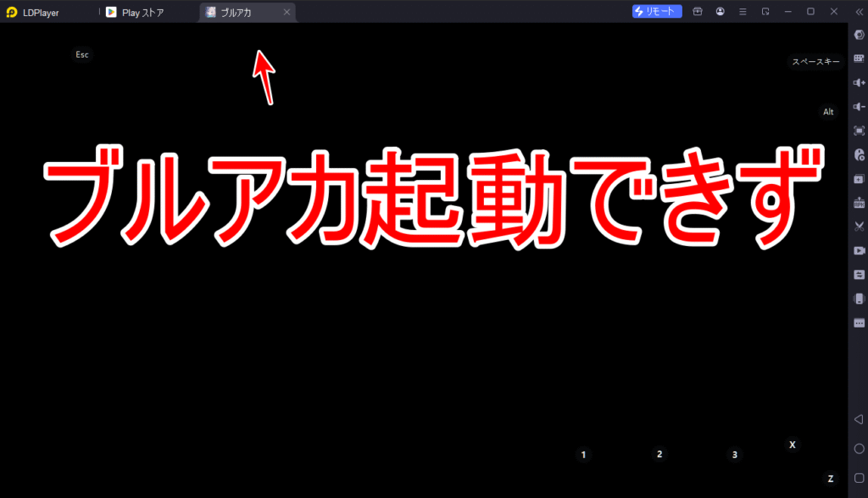The height and width of the screenshot is (498, 868).
Task: Open the hexagon settings icon
Action: click(x=860, y=35)
